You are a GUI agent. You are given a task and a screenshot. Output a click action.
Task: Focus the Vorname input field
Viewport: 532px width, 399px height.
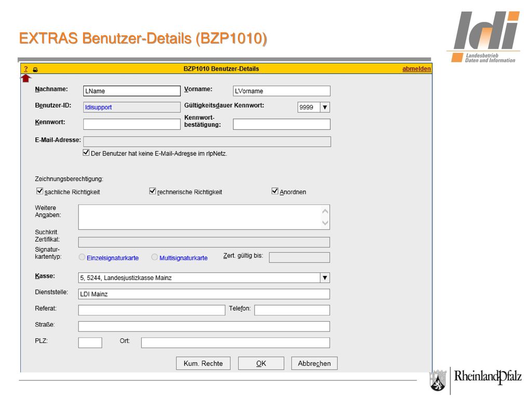(281, 91)
